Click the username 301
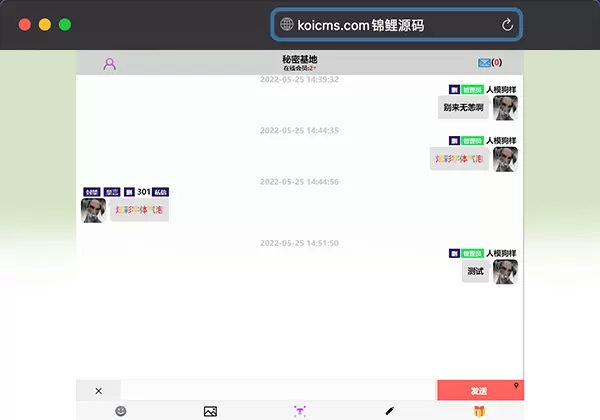Viewport: 600px width, 420px height. (143, 192)
